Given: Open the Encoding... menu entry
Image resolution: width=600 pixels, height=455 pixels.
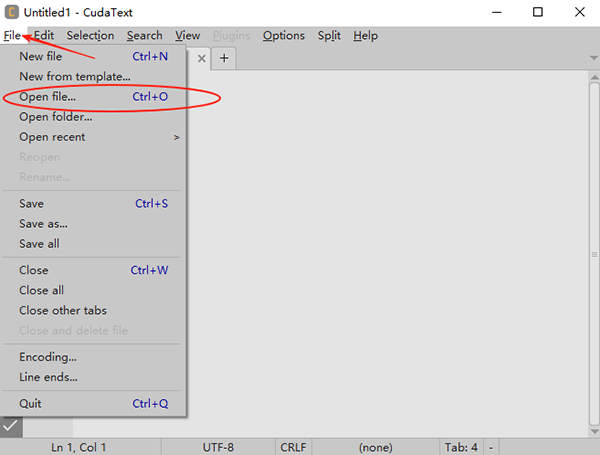Looking at the screenshot, I should 93,357.
